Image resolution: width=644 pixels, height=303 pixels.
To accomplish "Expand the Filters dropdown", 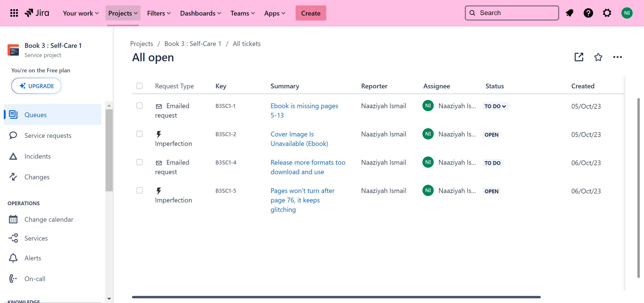I will [x=159, y=13].
